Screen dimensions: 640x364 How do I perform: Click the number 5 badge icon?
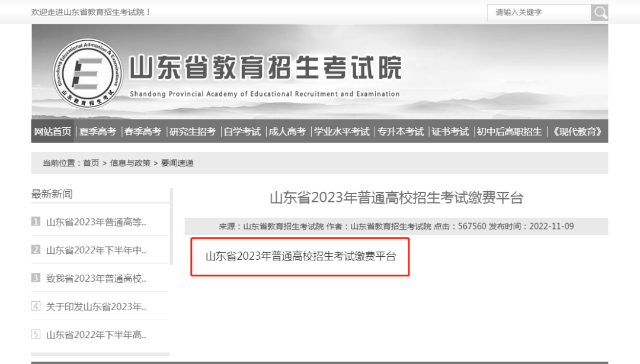click(x=36, y=335)
